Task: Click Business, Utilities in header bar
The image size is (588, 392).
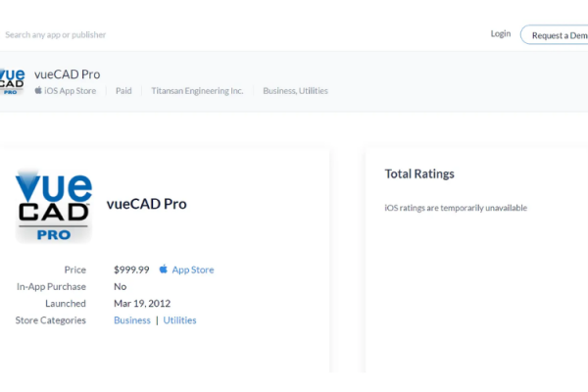Action: point(296,91)
